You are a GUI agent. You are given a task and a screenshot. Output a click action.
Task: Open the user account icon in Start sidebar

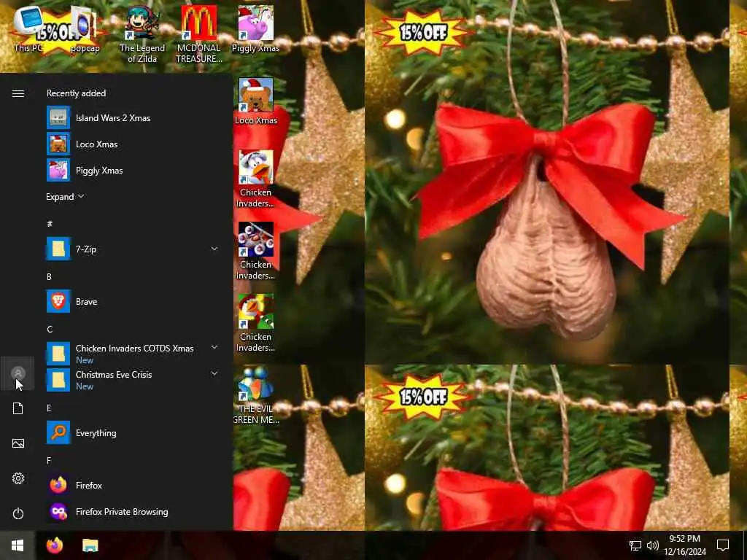click(18, 373)
